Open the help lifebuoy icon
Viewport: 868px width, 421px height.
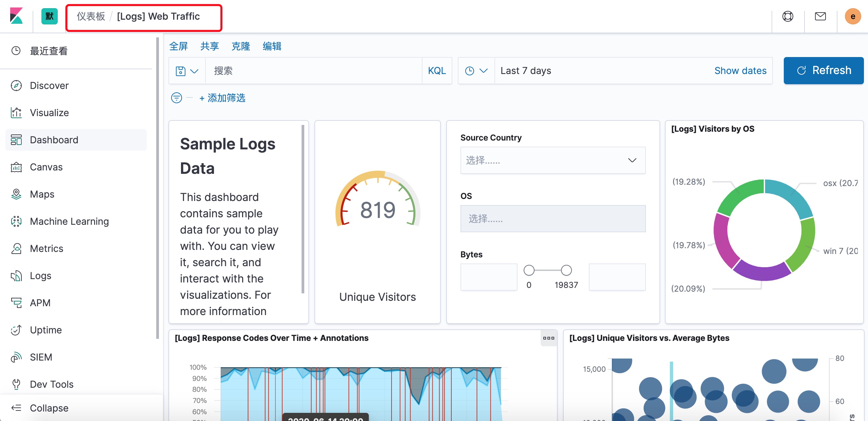[x=788, y=16]
